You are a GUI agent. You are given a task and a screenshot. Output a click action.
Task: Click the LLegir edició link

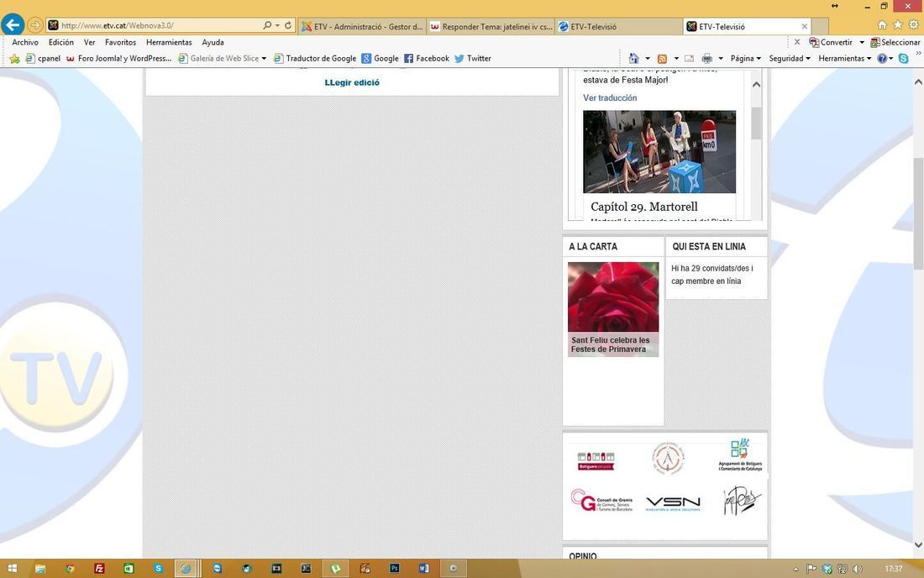(352, 82)
